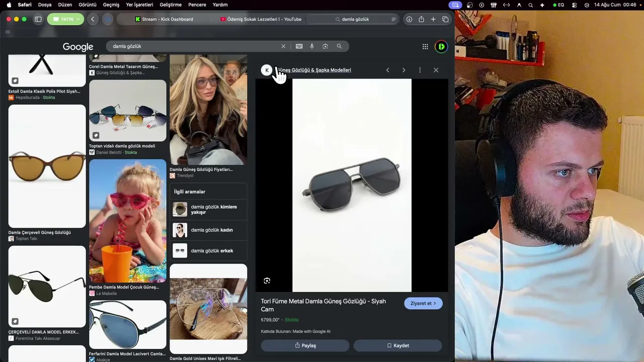Open the screen sharing status menu icon

click(x=455, y=5)
